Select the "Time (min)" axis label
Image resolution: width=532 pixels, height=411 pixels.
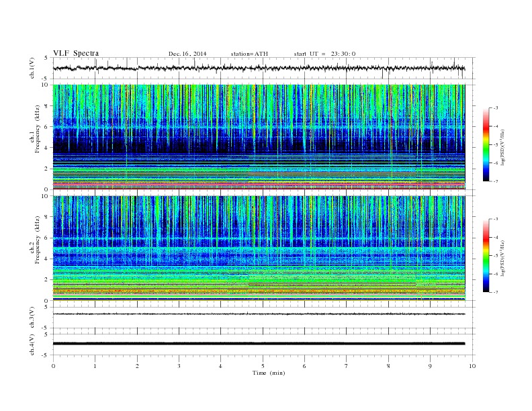point(269,373)
